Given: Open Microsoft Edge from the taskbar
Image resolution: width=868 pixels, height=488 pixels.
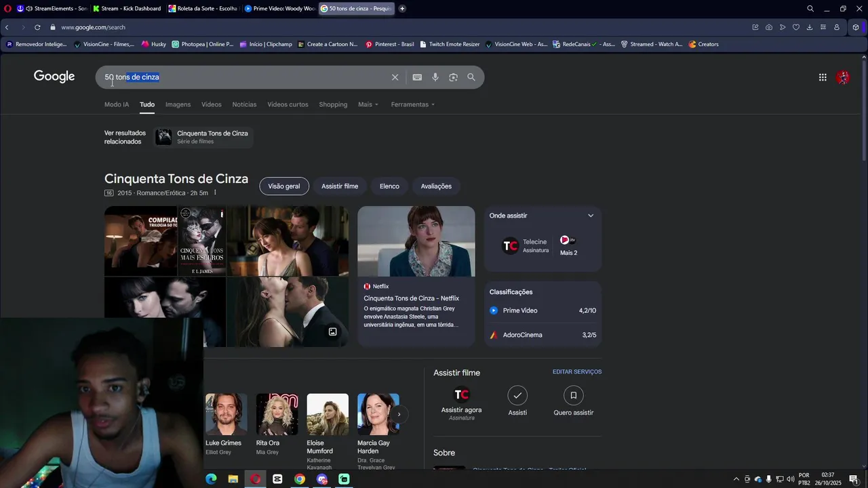Looking at the screenshot, I should [x=211, y=479].
